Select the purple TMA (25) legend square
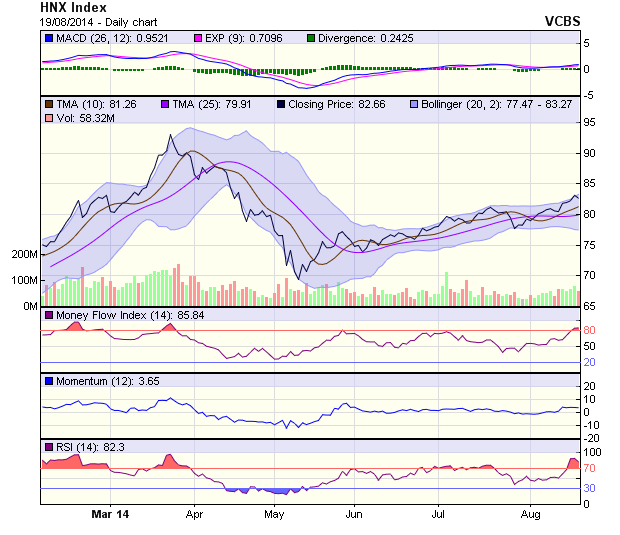620x535 pixels. tap(164, 104)
